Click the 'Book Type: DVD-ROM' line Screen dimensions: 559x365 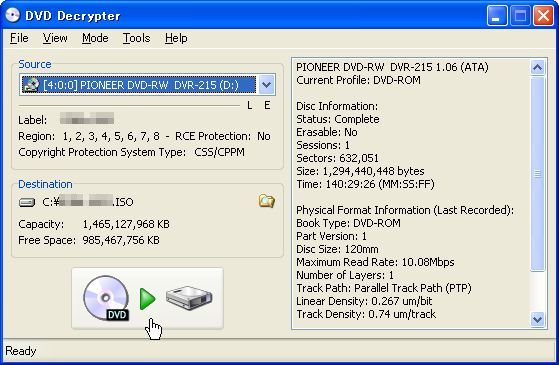click(x=348, y=223)
